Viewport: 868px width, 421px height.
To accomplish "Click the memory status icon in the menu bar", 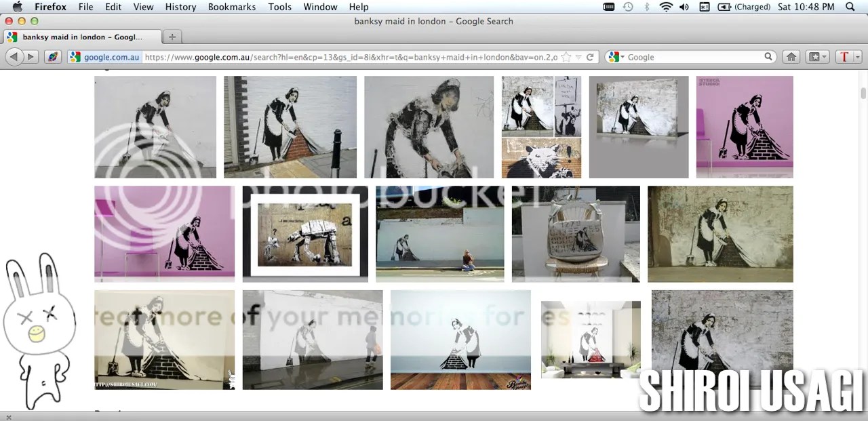I will (x=609, y=7).
